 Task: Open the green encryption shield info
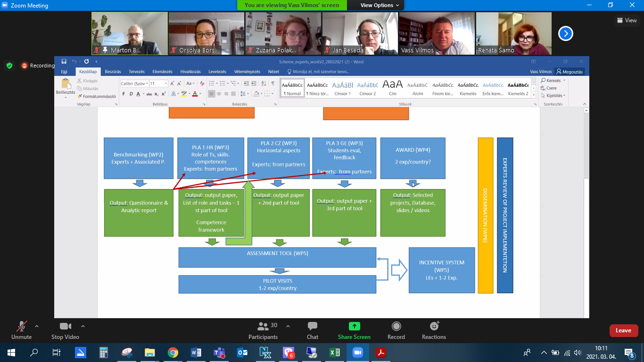pos(9,66)
